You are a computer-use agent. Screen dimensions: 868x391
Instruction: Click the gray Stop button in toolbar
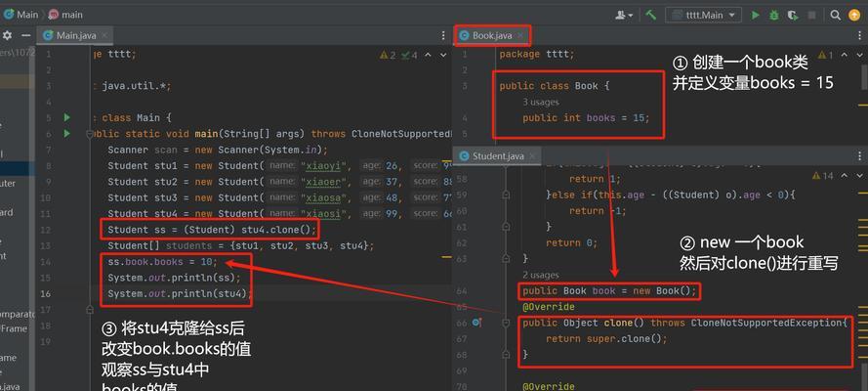click(x=812, y=15)
